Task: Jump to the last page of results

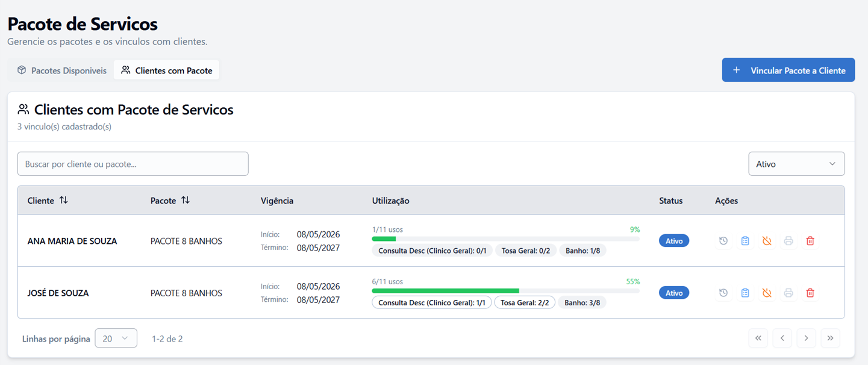Action: 831,338
